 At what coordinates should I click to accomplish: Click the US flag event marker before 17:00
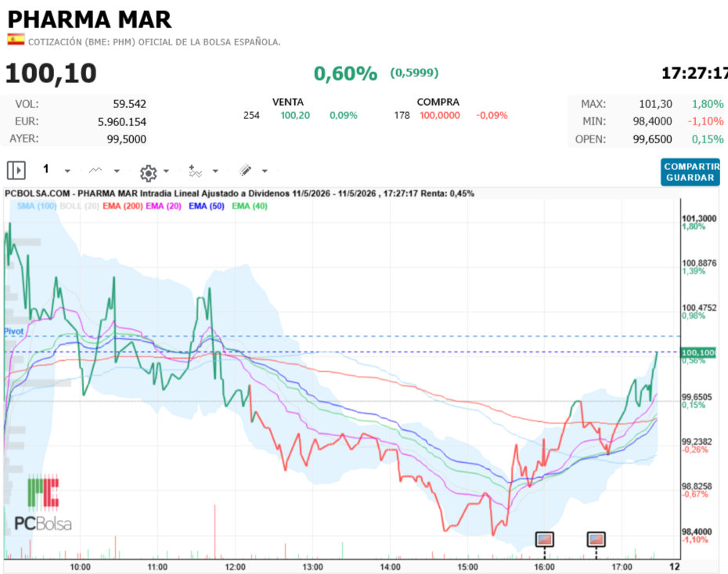click(596, 540)
